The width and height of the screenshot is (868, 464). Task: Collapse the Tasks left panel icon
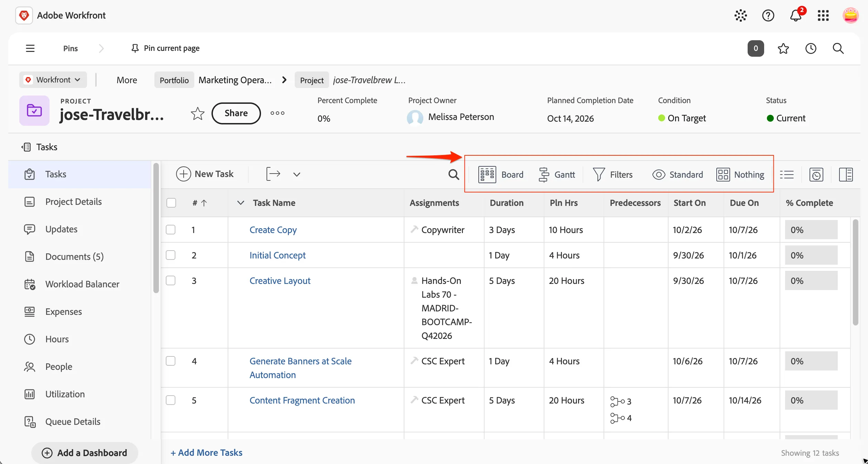pos(26,147)
